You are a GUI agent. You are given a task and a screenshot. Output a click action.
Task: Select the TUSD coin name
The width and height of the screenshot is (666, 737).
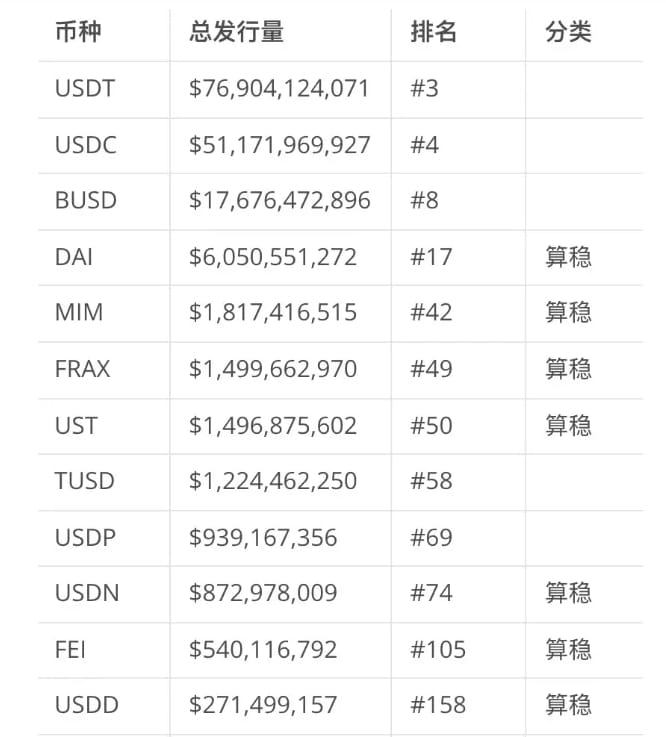[85, 481]
